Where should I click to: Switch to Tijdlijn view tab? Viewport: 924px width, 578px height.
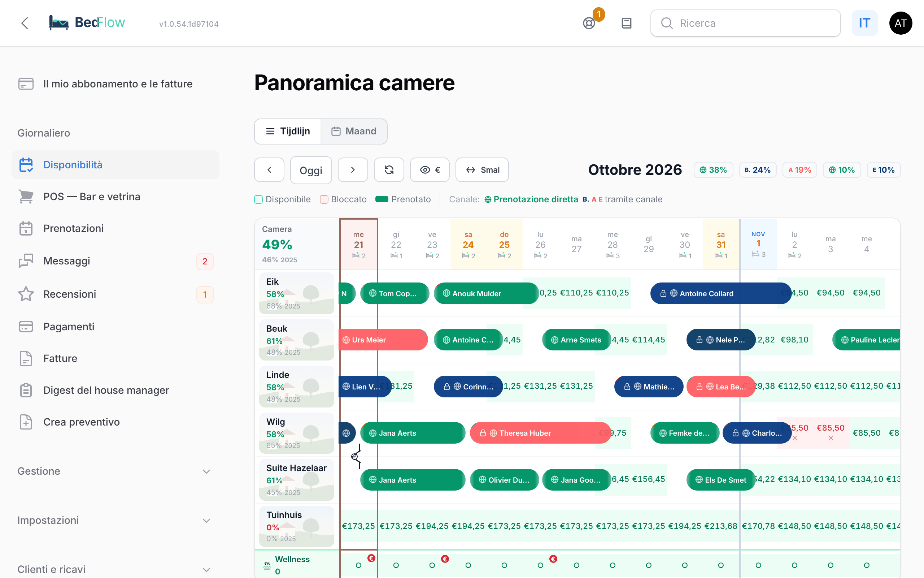pos(288,131)
